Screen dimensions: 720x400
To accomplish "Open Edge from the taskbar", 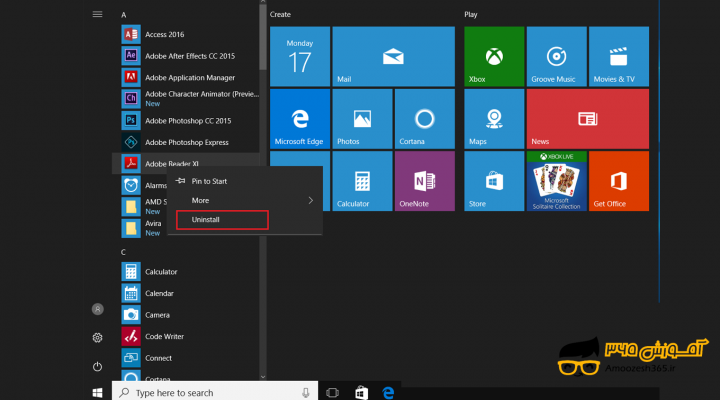I will (x=388, y=393).
